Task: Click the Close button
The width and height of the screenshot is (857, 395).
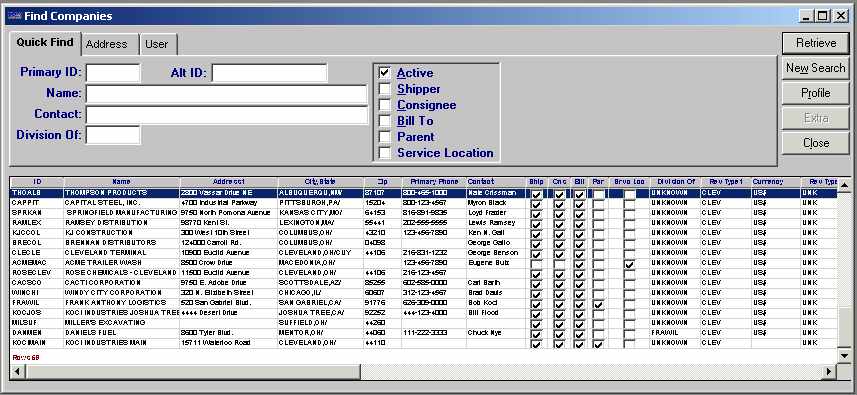Action: (815, 143)
